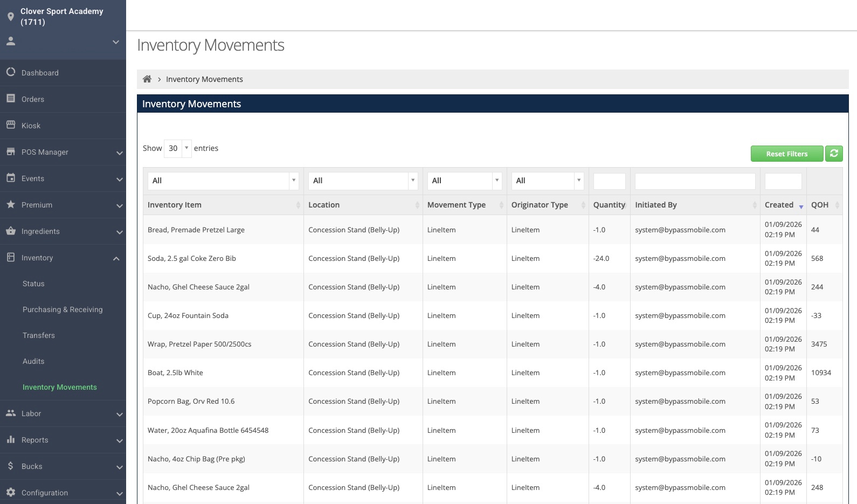Open the Show entries count dropdown
Image resolution: width=857 pixels, height=504 pixels.
pos(178,148)
